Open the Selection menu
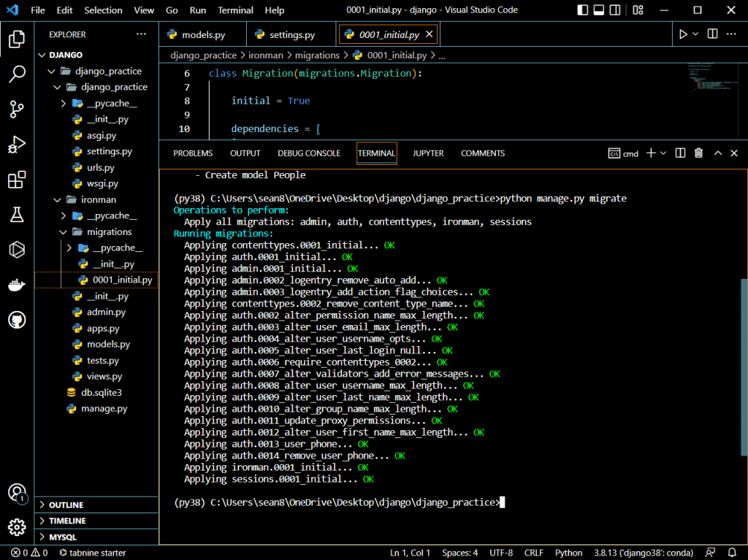748x560 pixels. pyautogui.click(x=103, y=10)
